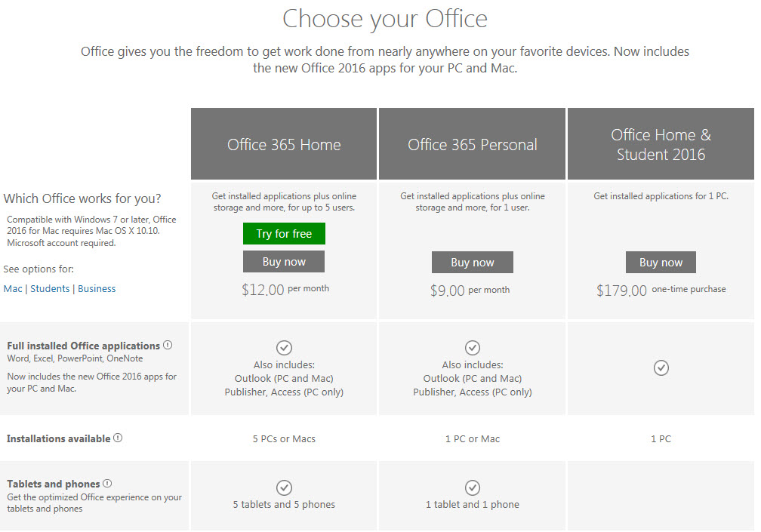
Task: Click checkmark icon for Office 365 Personal applications
Action: [473, 348]
